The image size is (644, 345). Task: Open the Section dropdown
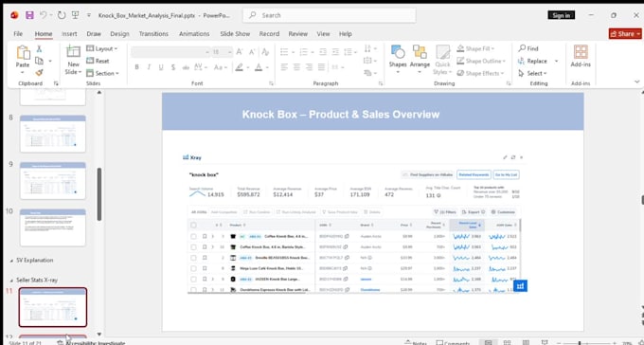click(x=102, y=73)
